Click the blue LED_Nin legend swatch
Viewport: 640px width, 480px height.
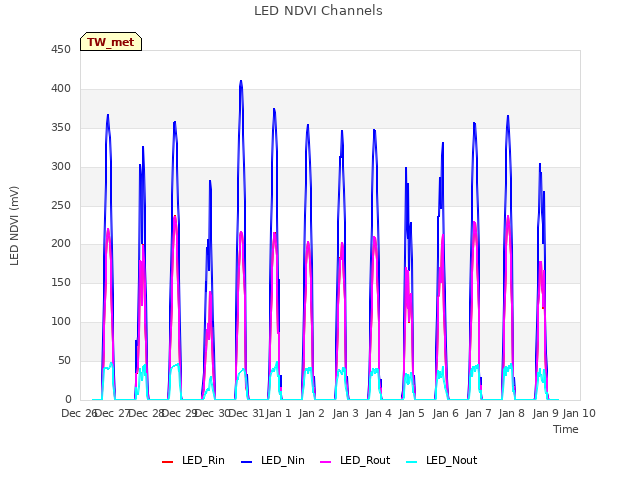point(247,462)
